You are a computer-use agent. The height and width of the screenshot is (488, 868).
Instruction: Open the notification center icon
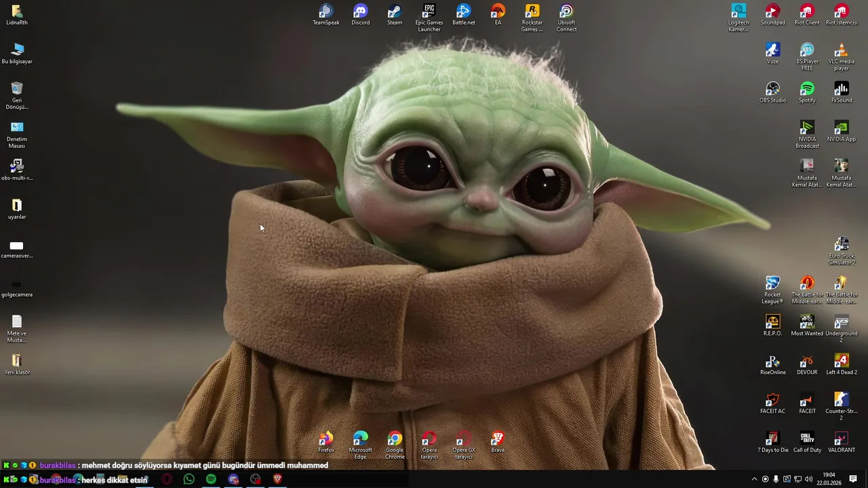click(853, 479)
